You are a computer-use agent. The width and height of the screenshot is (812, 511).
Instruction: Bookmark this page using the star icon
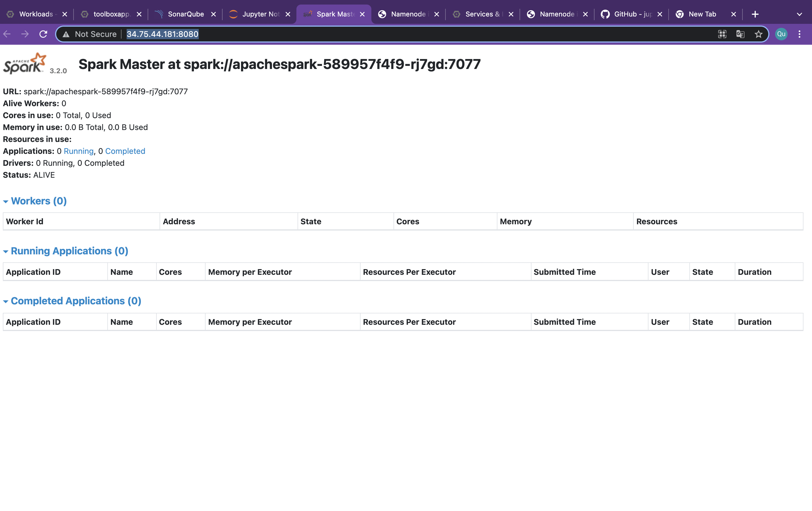tap(758, 34)
